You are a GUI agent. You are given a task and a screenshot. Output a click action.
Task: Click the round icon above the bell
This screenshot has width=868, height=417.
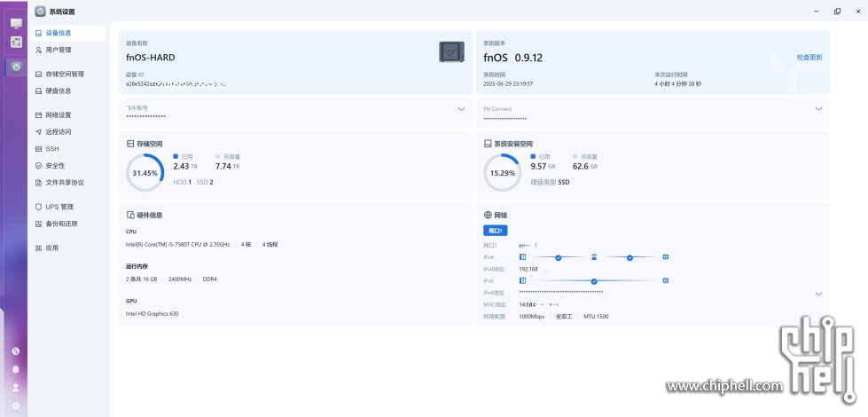coord(16,351)
